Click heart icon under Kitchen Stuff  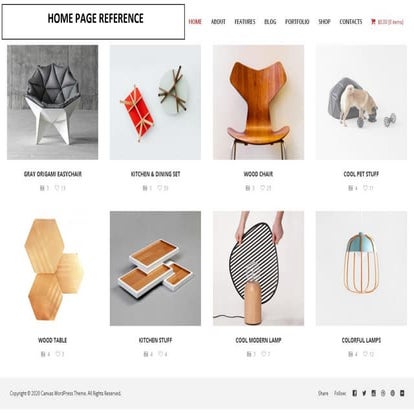[160, 354]
